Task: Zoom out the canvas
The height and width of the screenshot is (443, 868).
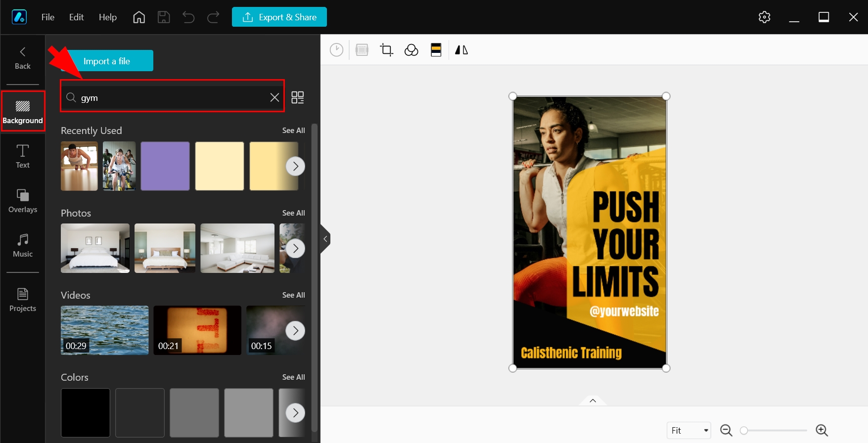Action: click(x=726, y=431)
